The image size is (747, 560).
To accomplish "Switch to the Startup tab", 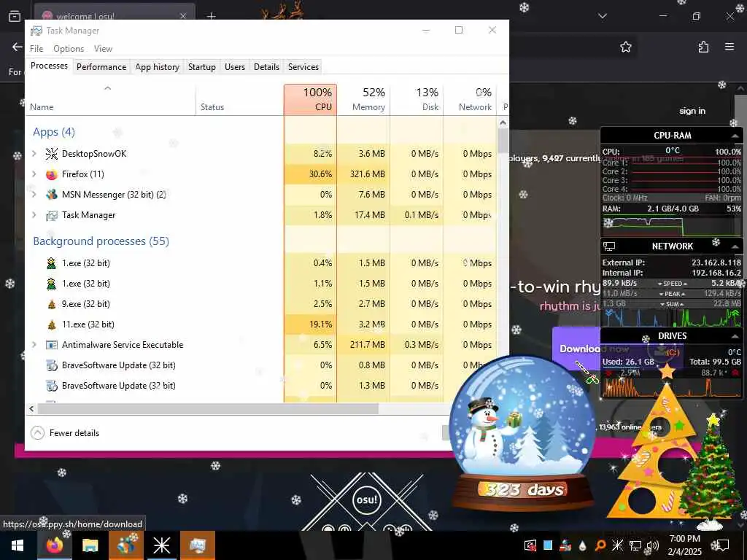I will pyautogui.click(x=202, y=66).
